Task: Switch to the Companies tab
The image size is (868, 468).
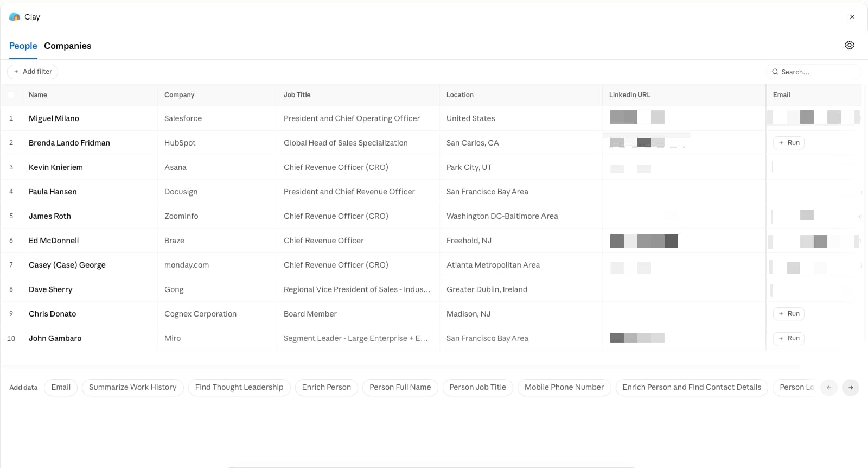Action: [68, 46]
